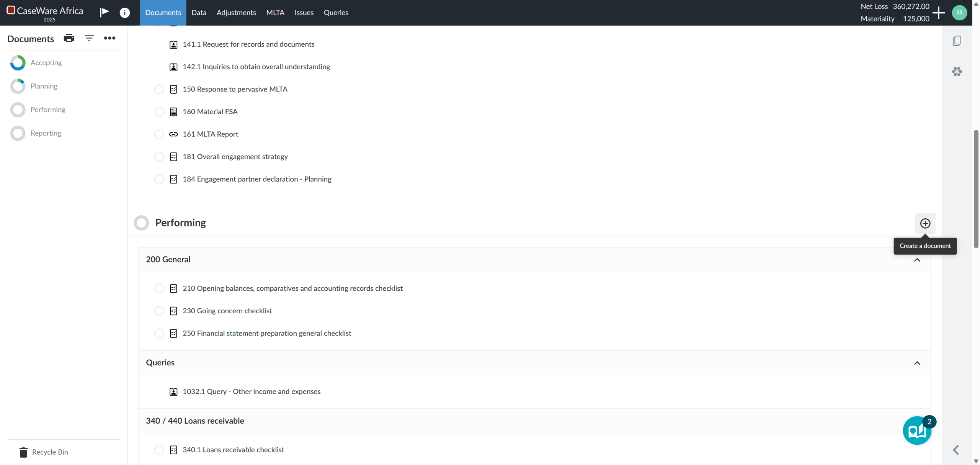Toggle the status circle for 161 MLTA Report
980x465 pixels.
click(159, 134)
